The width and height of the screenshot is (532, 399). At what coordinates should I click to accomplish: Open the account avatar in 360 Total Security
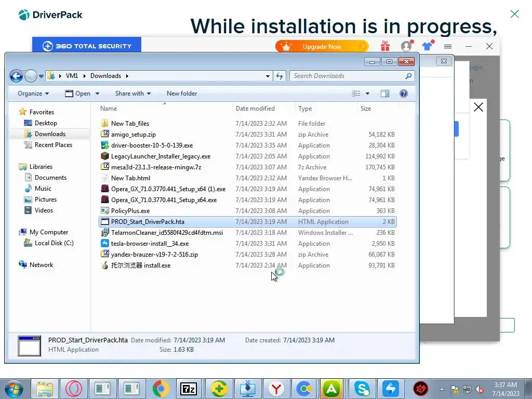(406, 46)
